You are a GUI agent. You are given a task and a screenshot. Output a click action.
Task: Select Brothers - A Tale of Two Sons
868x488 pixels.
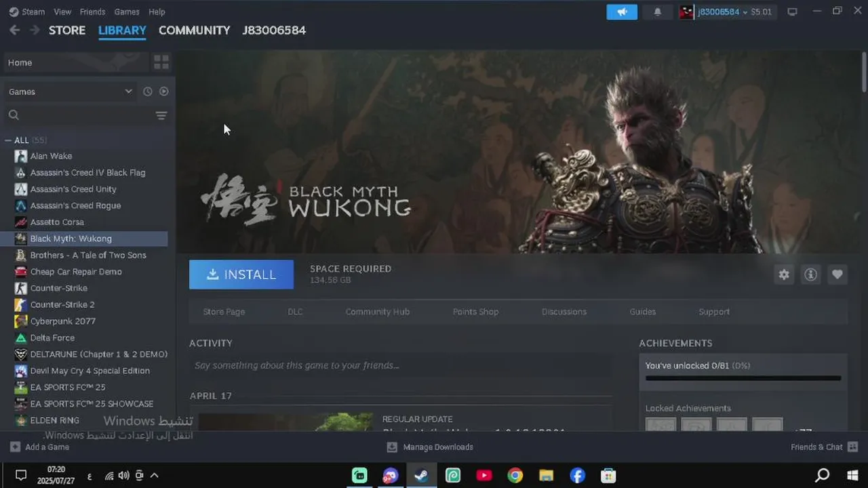88,255
